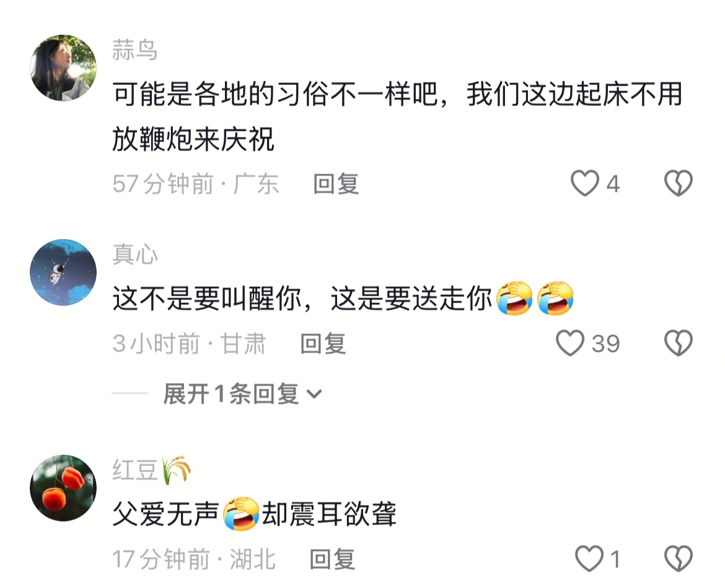Image resolution: width=725 pixels, height=588 pixels.
Task: Select comment text 这不是要叫醒你
Action: [207, 298]
